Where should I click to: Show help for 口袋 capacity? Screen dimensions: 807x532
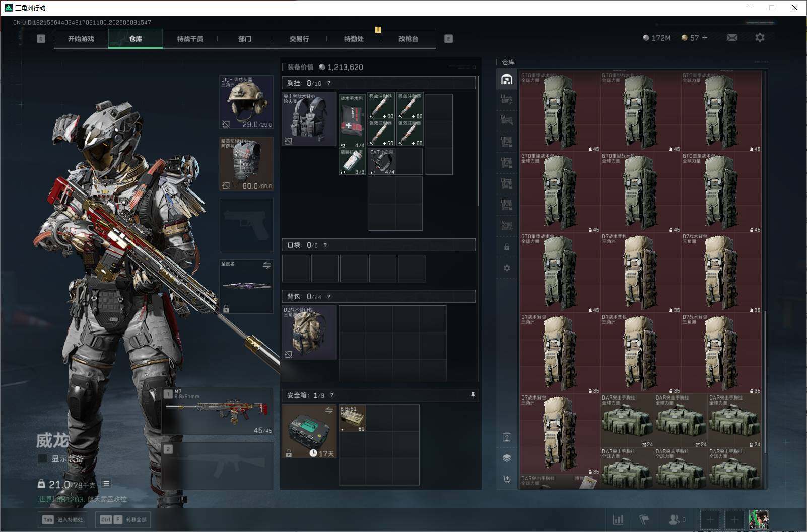[325, 245]
